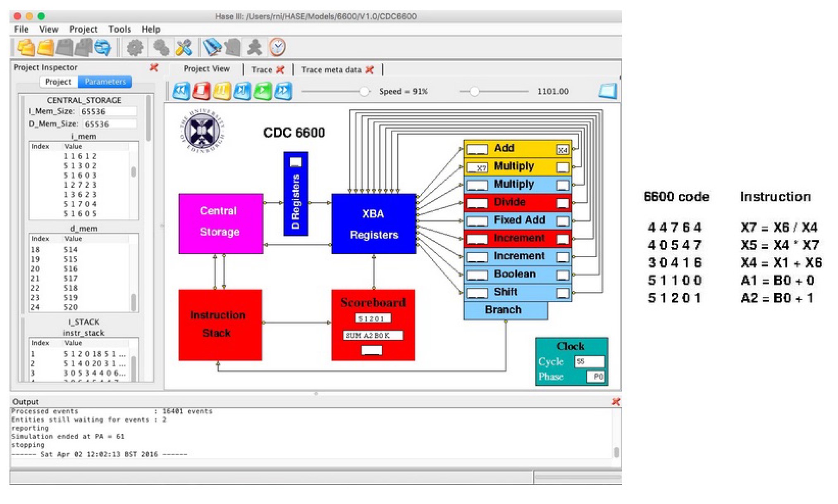Click the Shift functional unit

[518, 292]
